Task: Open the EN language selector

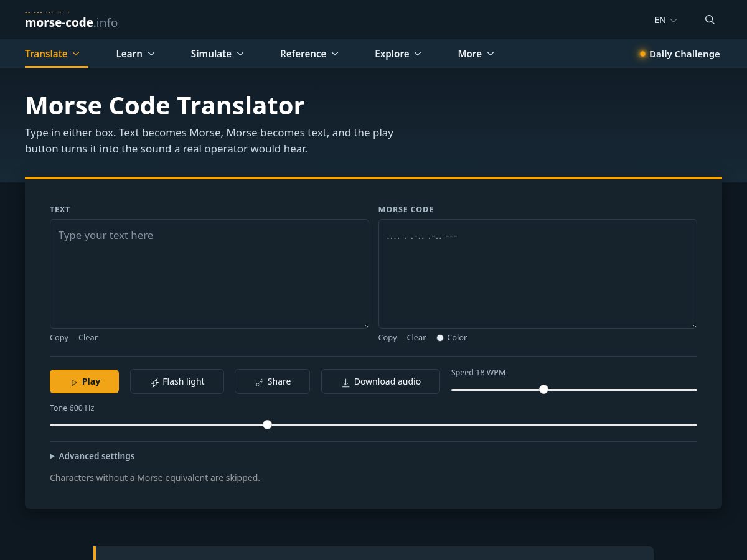Action: click(665, 20)
